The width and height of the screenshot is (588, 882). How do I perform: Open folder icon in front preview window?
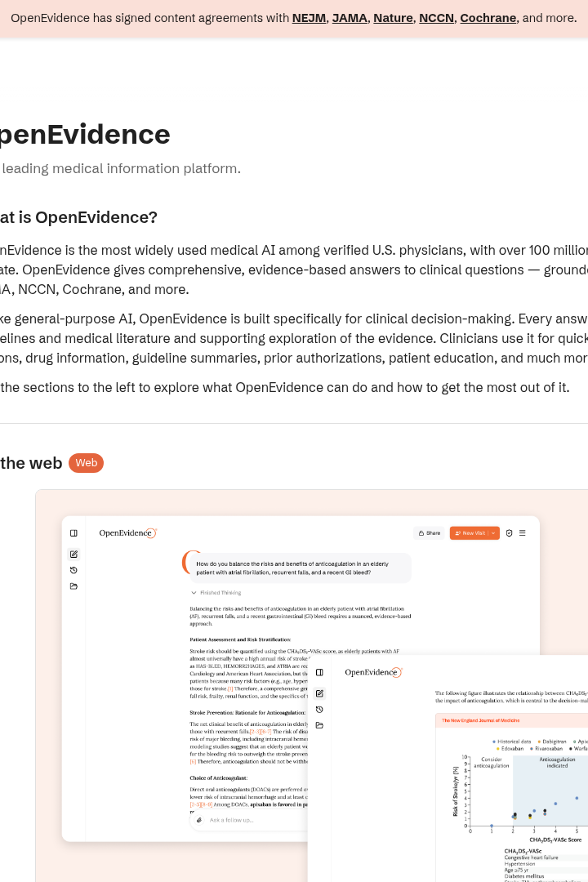[319, 726]
